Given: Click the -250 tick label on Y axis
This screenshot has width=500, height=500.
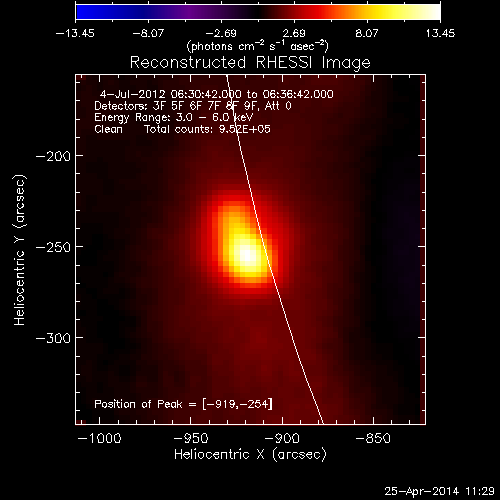Looking at the screenshot, I should tap(53, 247).
